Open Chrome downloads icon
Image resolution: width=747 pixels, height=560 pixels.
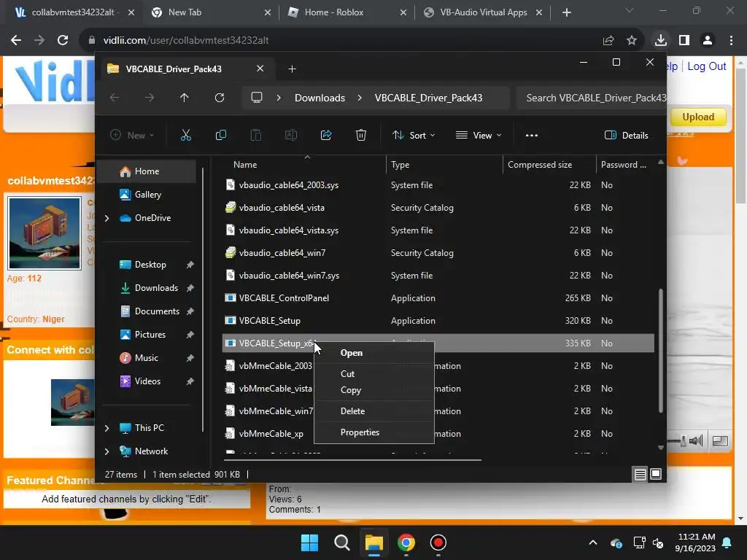pos(661,40)
